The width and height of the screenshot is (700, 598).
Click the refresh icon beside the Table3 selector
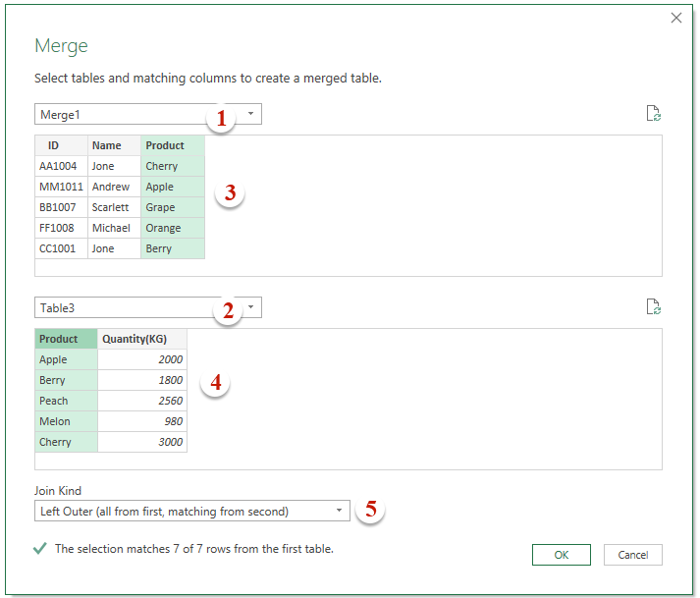[x=654, y=307]
